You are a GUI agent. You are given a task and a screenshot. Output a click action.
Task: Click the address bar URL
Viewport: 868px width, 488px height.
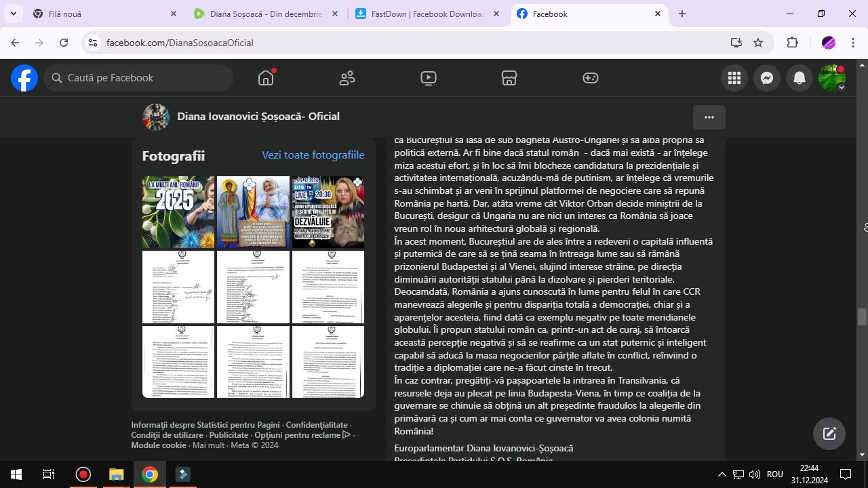pyautogui.click(x=180, y=43)
